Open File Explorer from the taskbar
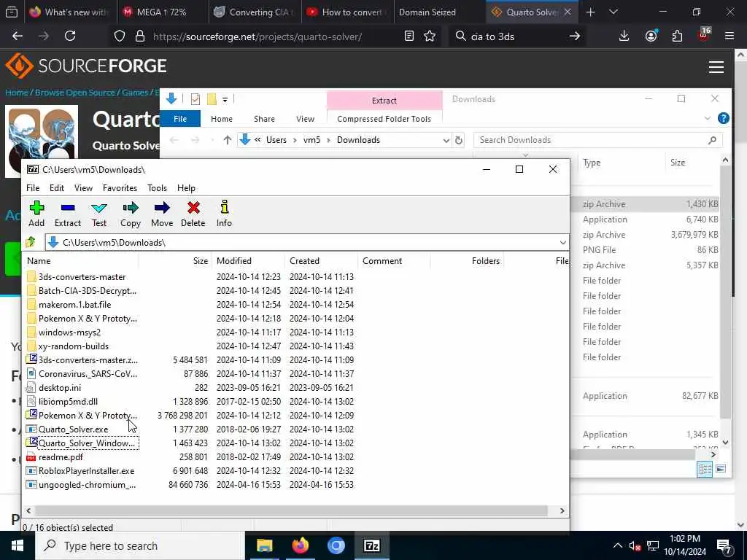 pos(264,545)
